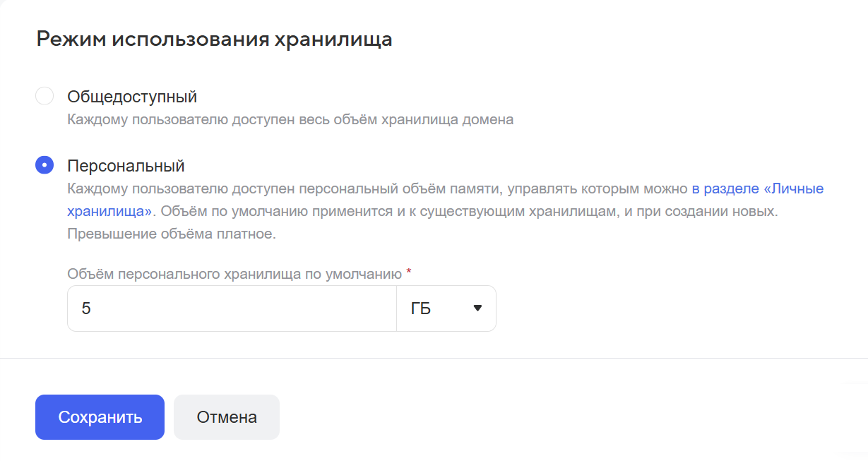Click the Общедоступный description text

click(x=290, y=119)
